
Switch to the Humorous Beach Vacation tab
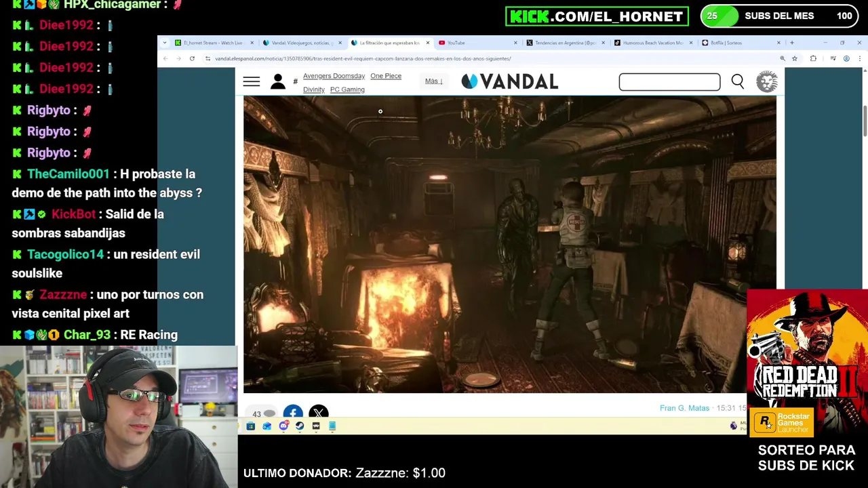pyautogui.click(x=652, y=43)
